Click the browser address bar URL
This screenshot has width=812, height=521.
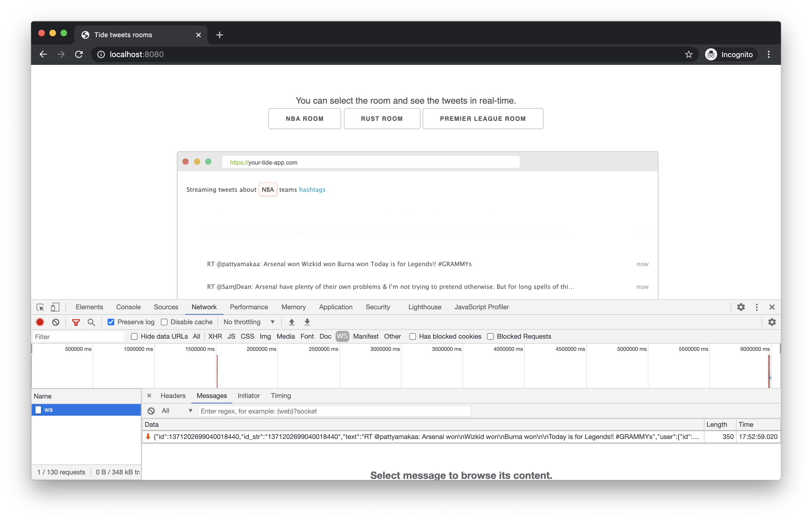pos(136,55)
